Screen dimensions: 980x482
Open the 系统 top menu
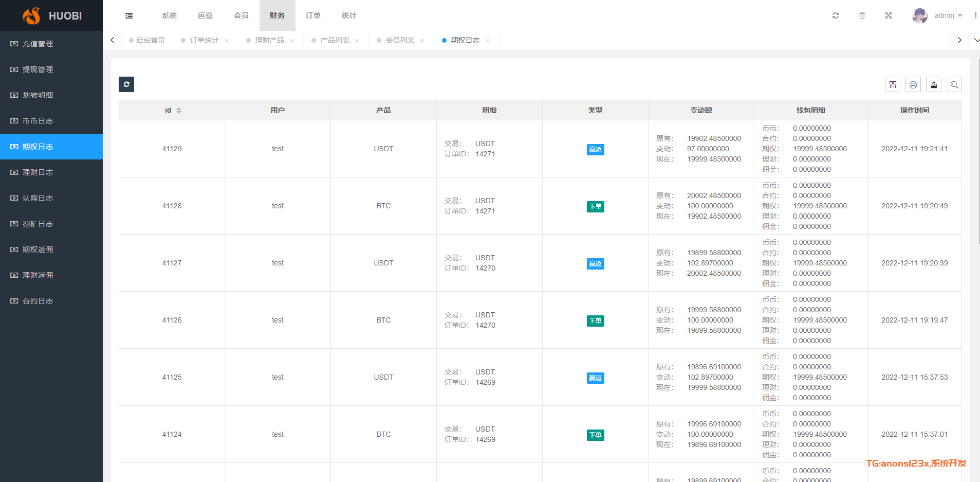(169, 15)
